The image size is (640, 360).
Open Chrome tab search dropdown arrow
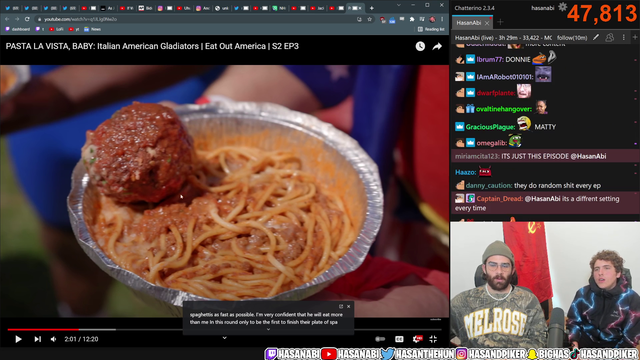pos(399,5)
